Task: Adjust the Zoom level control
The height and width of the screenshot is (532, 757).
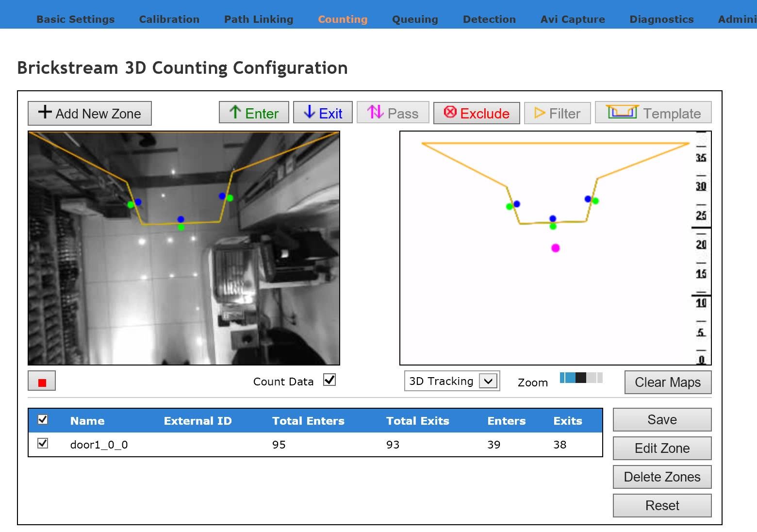Action: tap(580, 378)
